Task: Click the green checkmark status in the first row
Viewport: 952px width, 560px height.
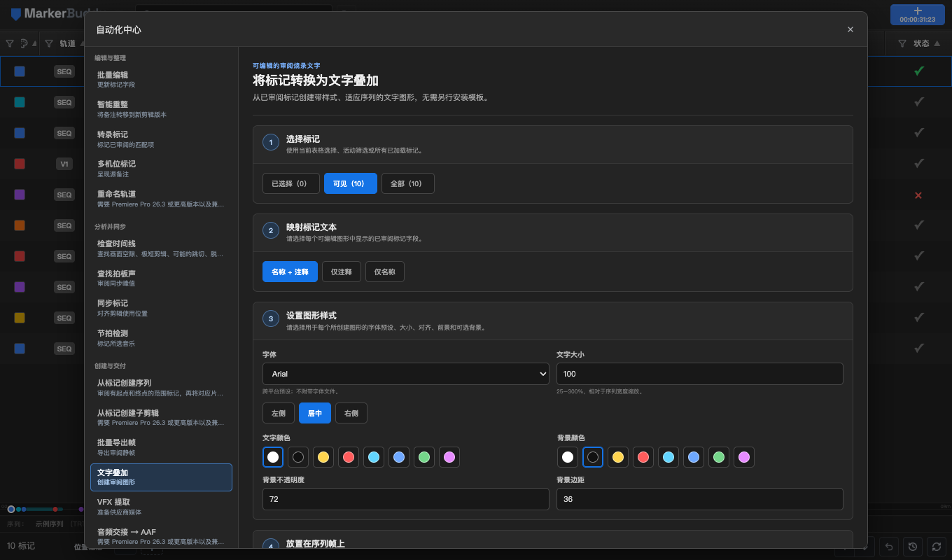Action: (919, 71)
